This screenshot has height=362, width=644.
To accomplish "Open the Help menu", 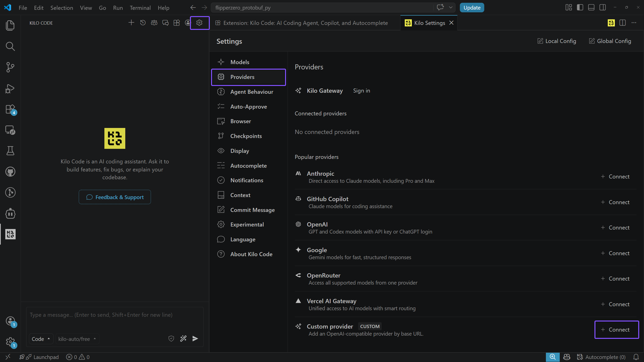I will coord(164,8).
